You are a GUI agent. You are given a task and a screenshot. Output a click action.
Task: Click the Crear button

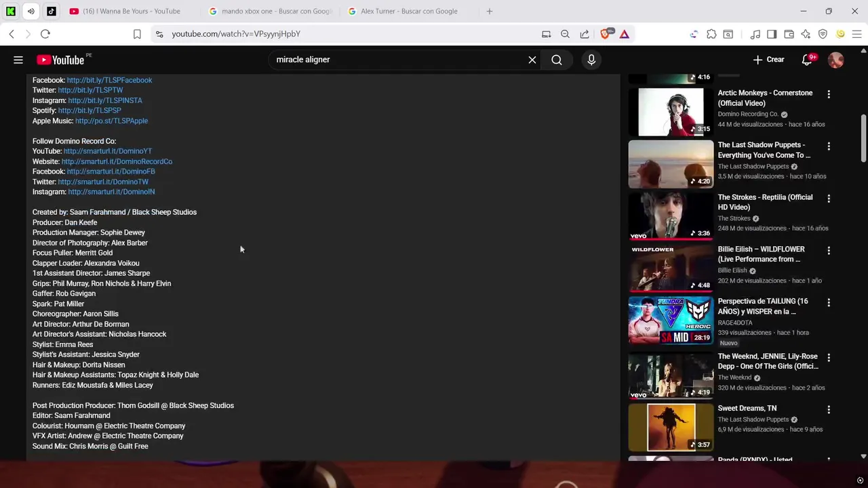[768, 60]
